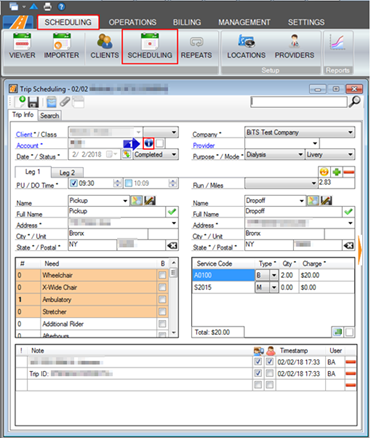371x438 pixels.
Task: Toggle Additional Rider B checkbox
Action: pyautogui.click(x=162, y=324)
